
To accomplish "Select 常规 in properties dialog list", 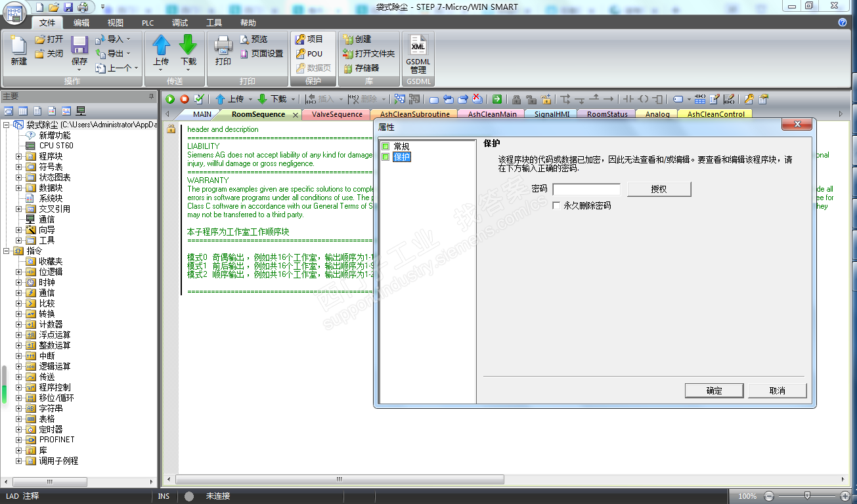I will (x=401, y=146).
